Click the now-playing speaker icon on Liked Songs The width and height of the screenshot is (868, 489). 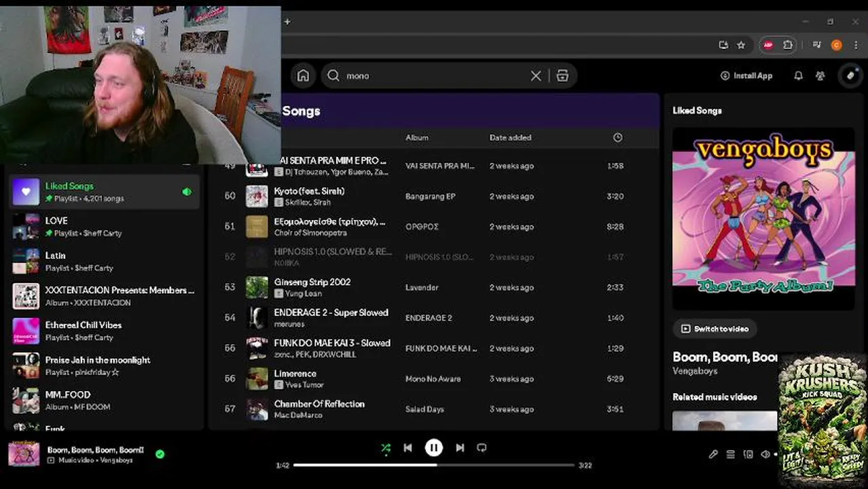click(x=187, y=192)
